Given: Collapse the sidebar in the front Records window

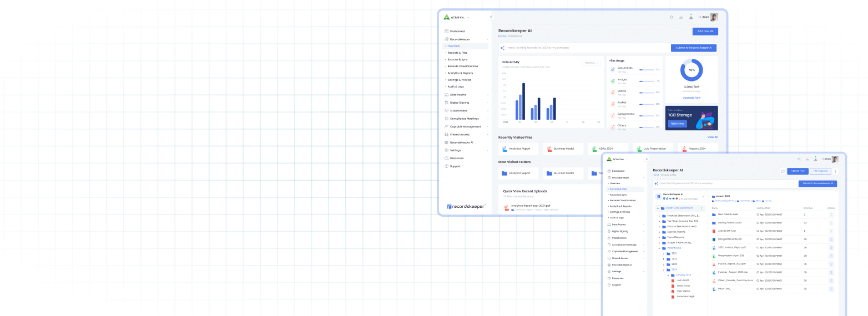Looking at the screenshot, I should pyautogui.click(x=647, y=159).
